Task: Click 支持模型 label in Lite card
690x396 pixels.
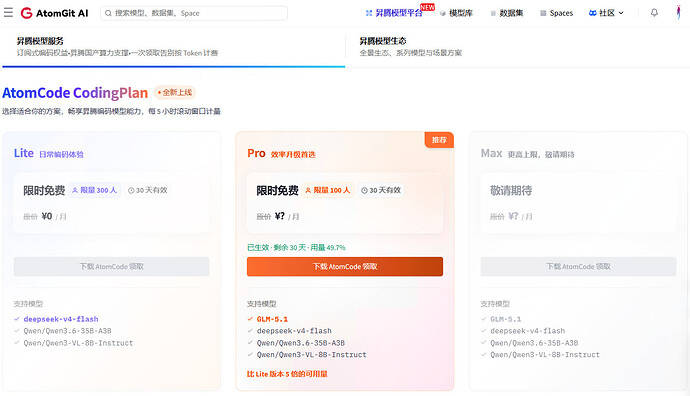Action: [28, 304]
